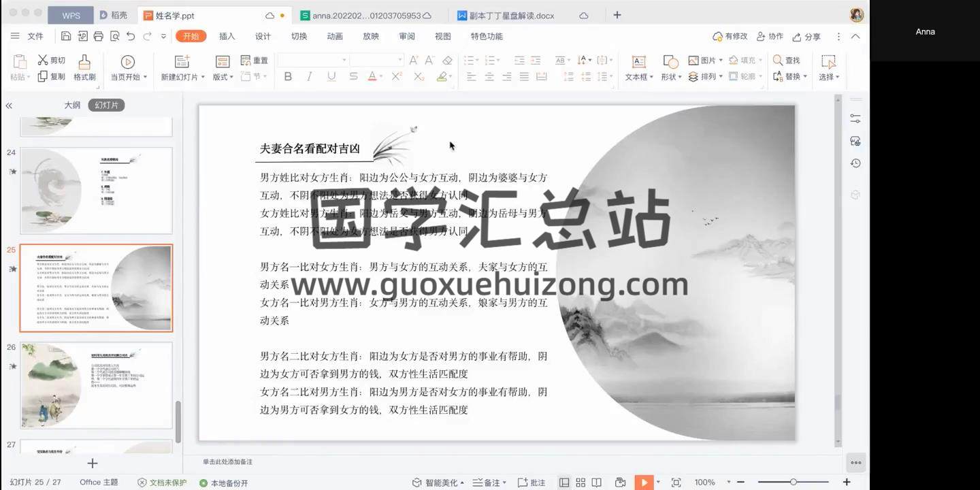
Task: Open font color red A swatch
Action: (372, 77)
